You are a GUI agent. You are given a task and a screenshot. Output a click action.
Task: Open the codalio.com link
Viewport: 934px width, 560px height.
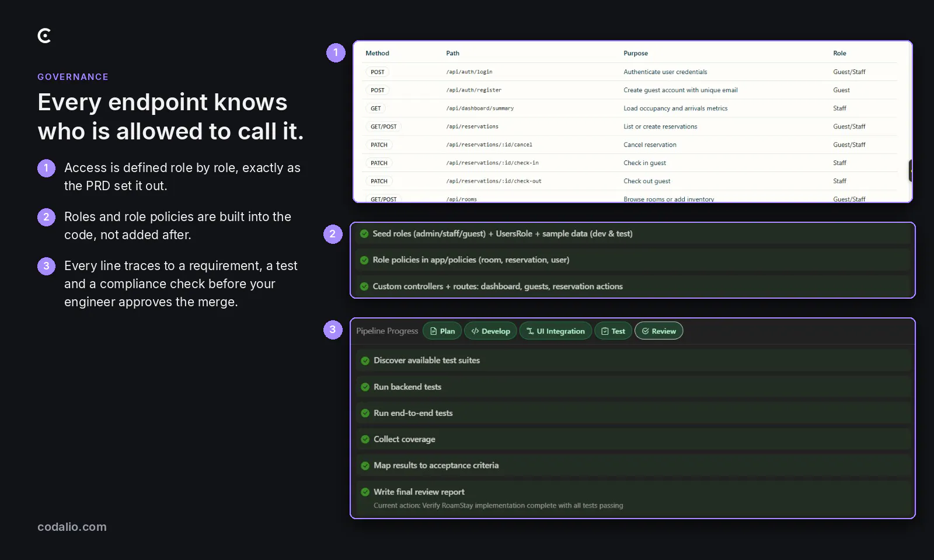click(x=72, y=527)
